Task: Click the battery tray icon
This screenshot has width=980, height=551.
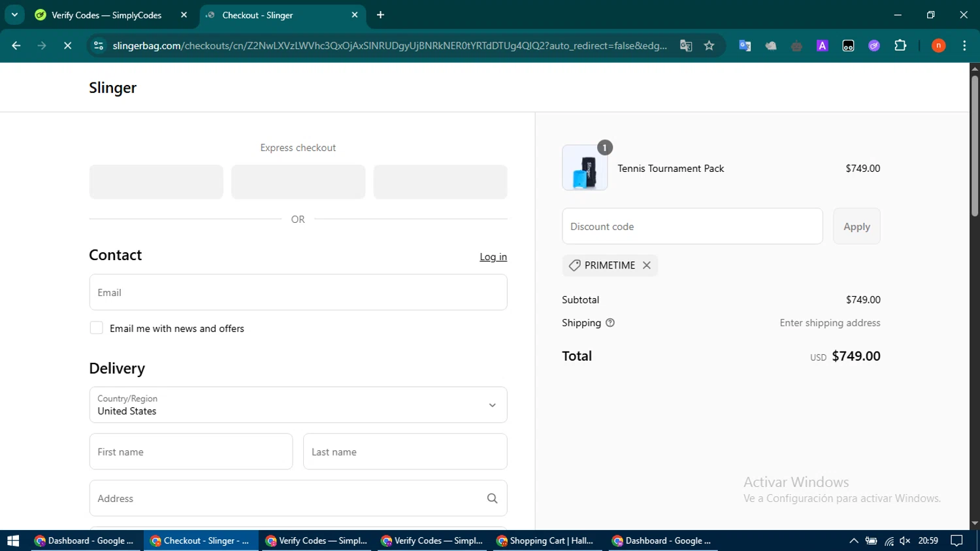Action: tap(871, 541)
